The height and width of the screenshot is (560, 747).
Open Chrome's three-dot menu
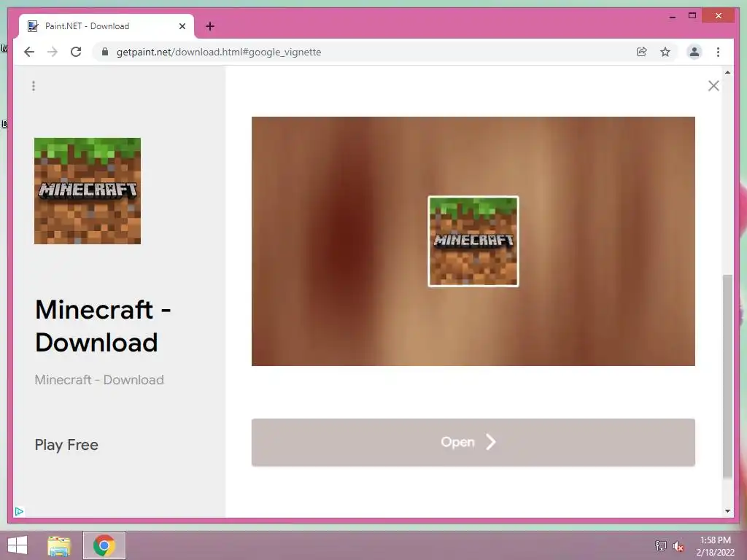point(718,52)
